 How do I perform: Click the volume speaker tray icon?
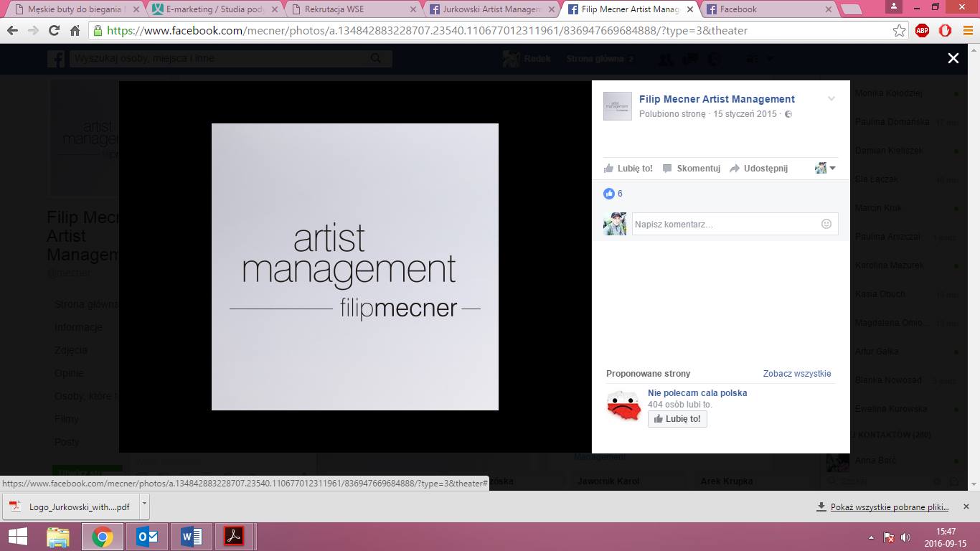905,537
